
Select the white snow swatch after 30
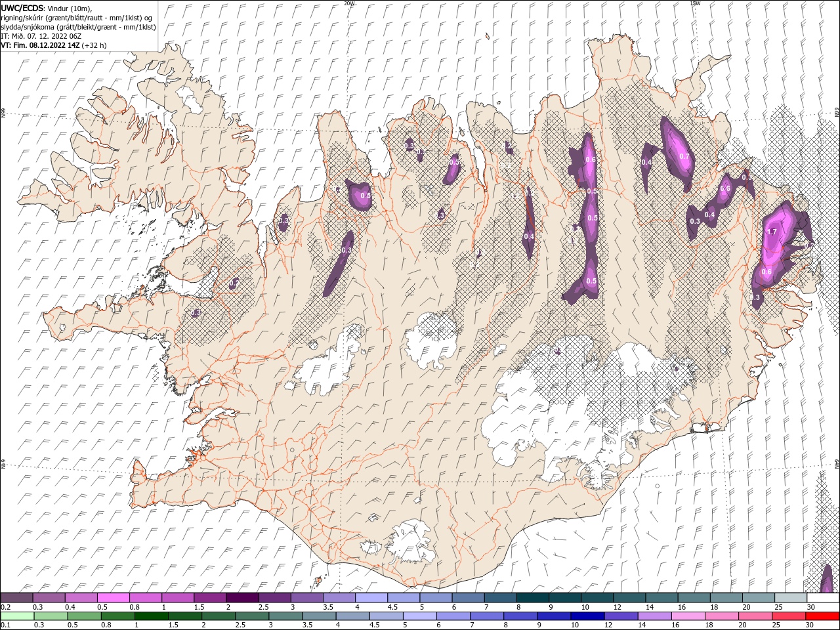click(x=822, y=598)
